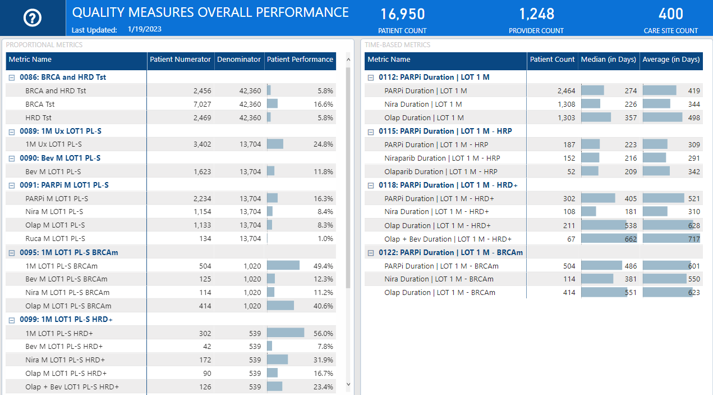
Task: Select the Olaparib Duration | LOT 1 M - HRP row
Action: click(x=534, y=172)
